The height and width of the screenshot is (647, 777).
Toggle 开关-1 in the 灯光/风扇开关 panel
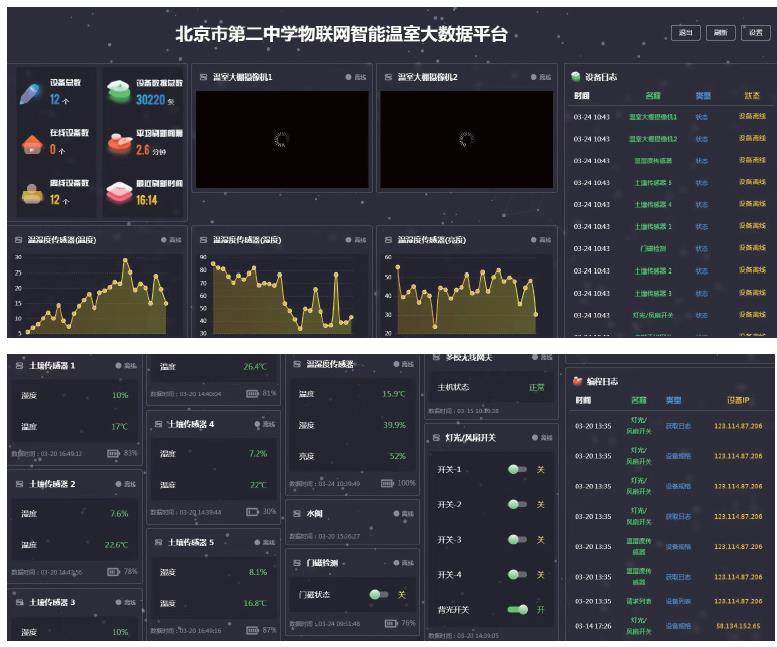(x=516, y=469)
